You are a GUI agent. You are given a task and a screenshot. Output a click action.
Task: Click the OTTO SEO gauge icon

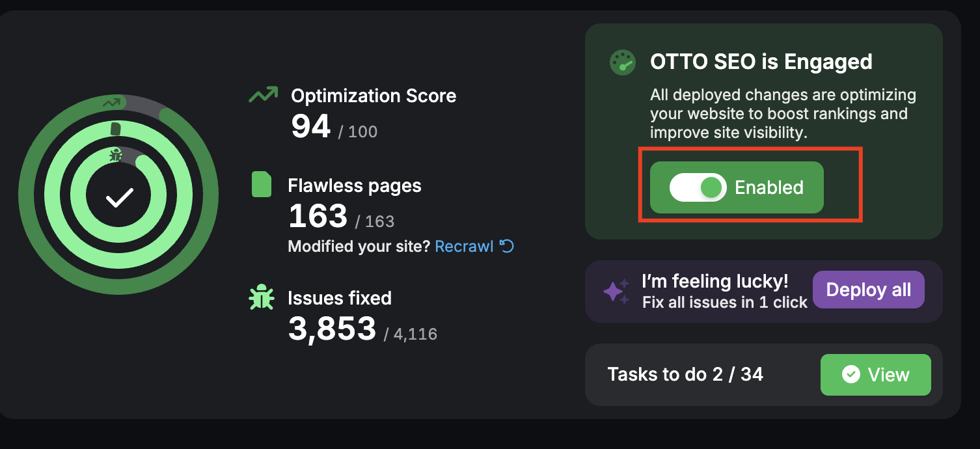[622, 62]
